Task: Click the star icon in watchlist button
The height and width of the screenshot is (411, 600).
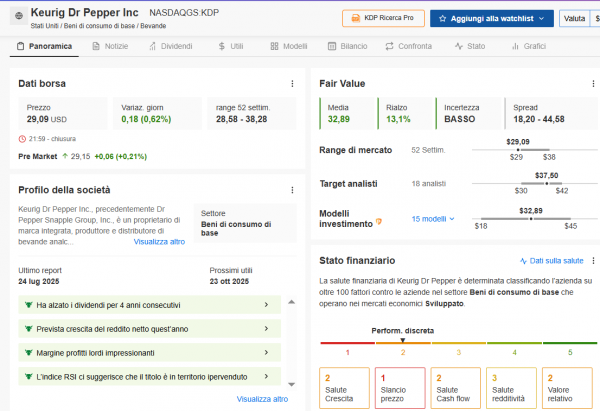Action: 442,18
